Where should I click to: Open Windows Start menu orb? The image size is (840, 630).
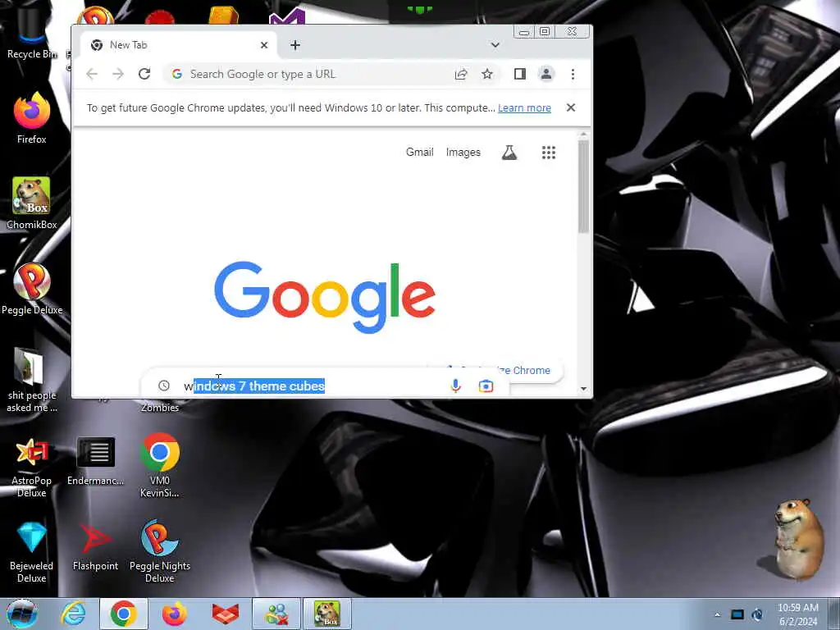[x=22, y=614]
